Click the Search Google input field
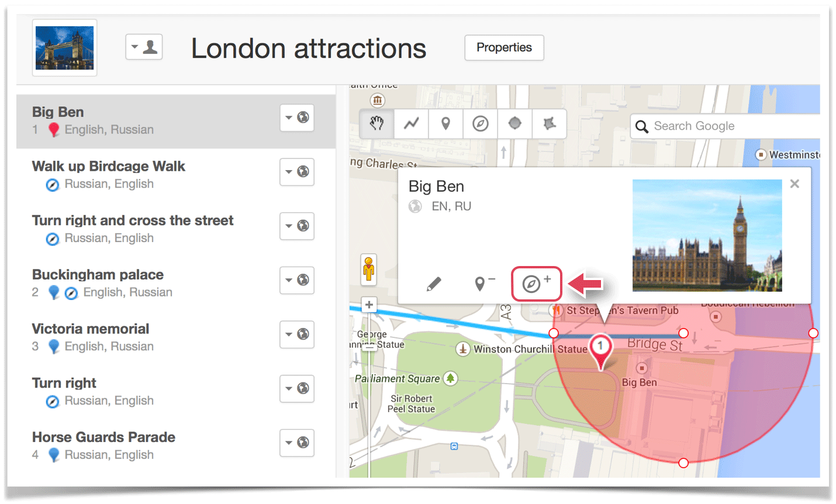 point(725,126)
